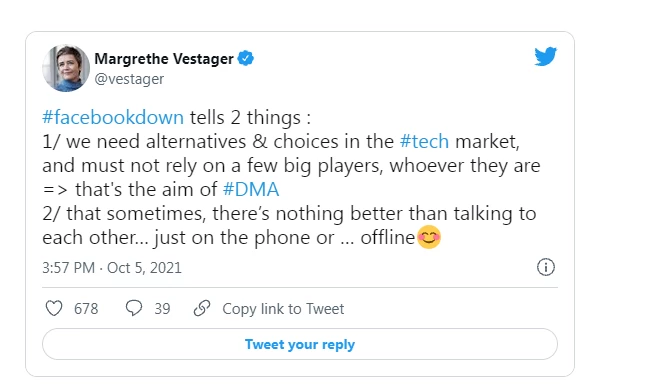Open the #facebookdown hashtag

(113, 117)
